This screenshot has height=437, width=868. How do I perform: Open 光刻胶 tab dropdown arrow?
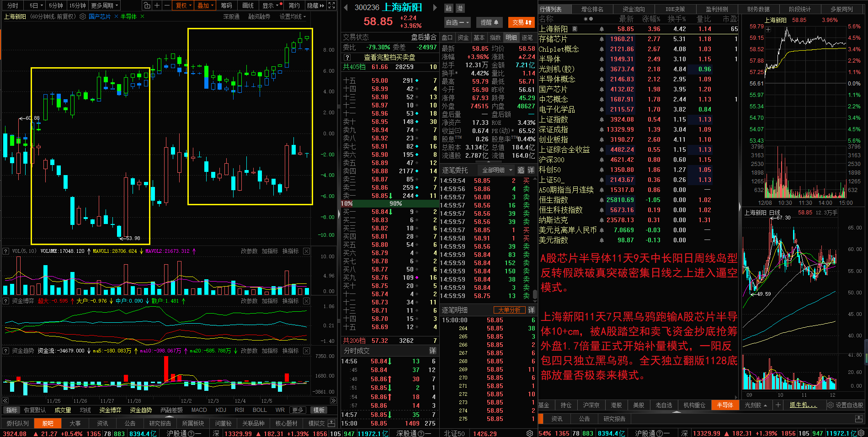coord(765,405)
